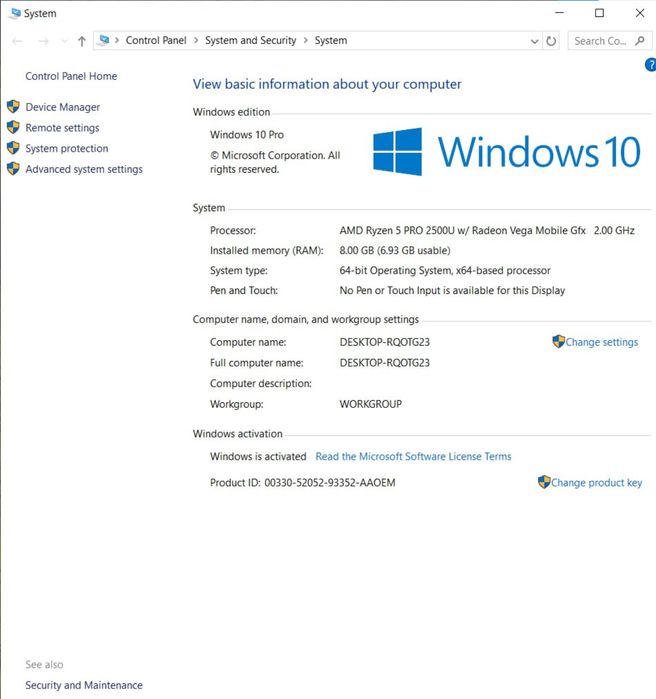This screenshot has width=656, height=699.
Task: Click the Windows is activated text
Action: [258, 456]
